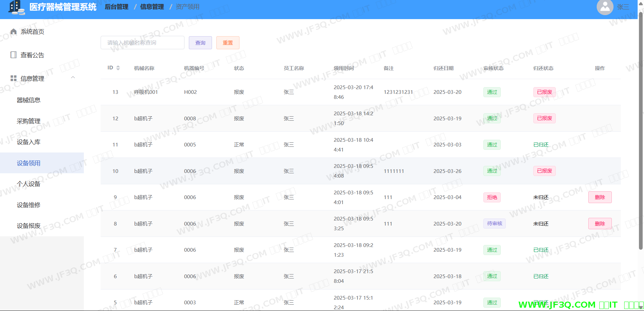Collapse the 信息管理 menu chevron
644x311 pixels.
click(x=73, y=78)
